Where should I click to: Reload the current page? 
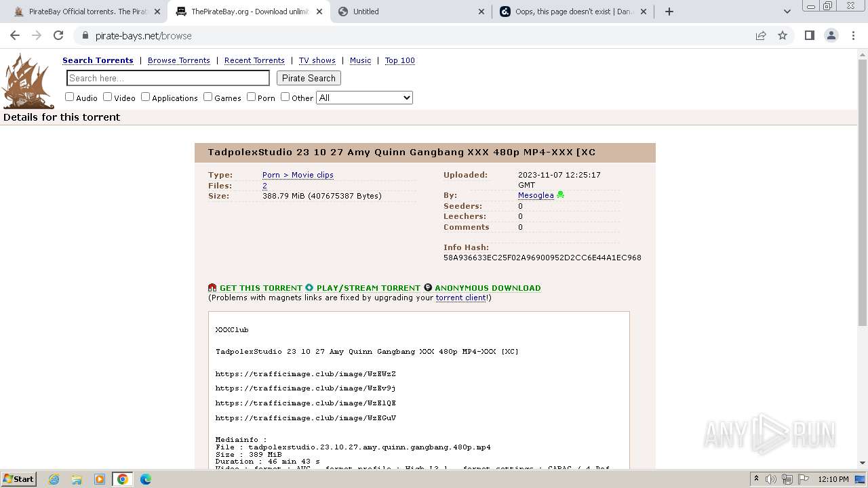[x=58, y=35]
